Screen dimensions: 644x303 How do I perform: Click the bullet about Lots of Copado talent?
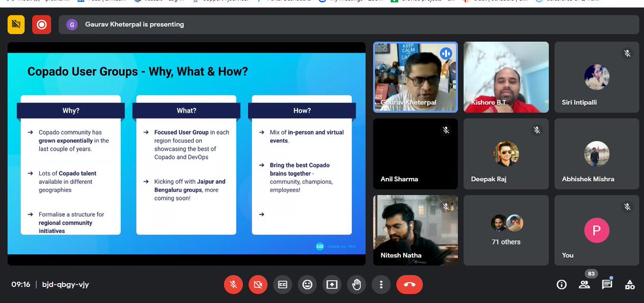pyautogui.click(x=68, y=182)
